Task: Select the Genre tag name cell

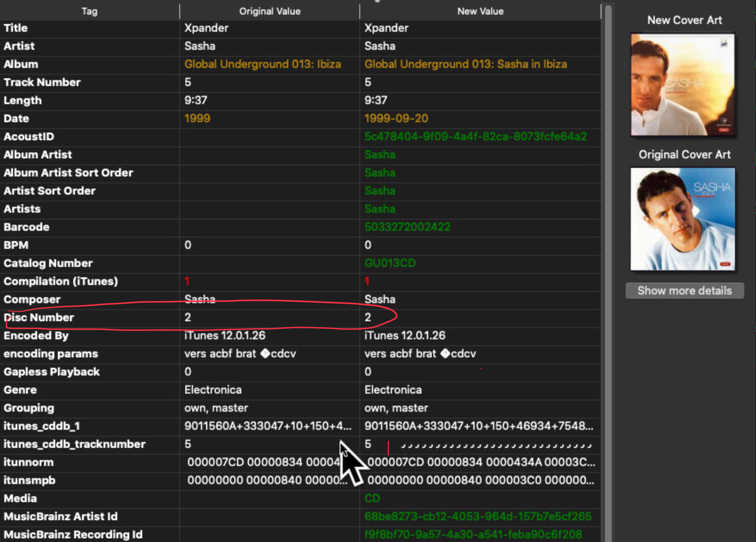Action: (x=20, y=390)
